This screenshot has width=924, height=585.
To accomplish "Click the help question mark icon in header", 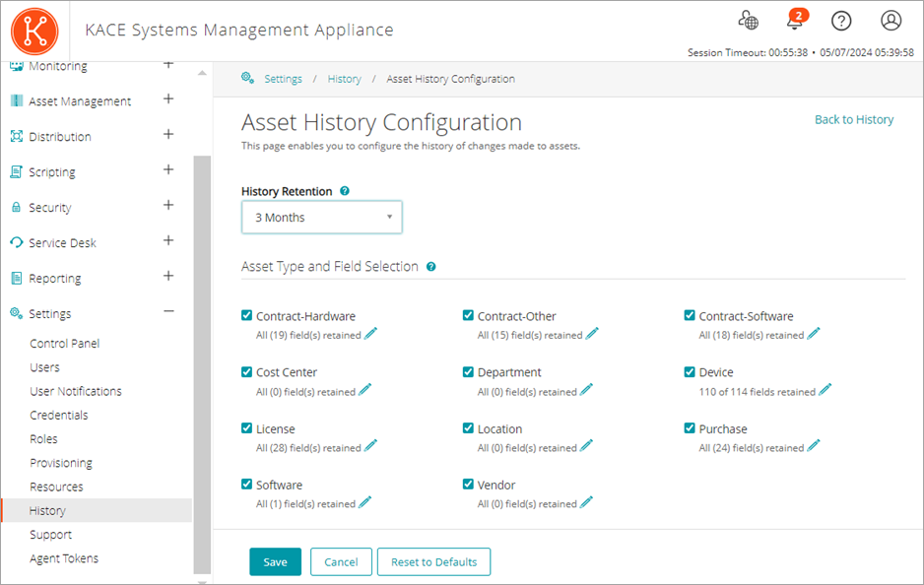I will coord(840,20).
